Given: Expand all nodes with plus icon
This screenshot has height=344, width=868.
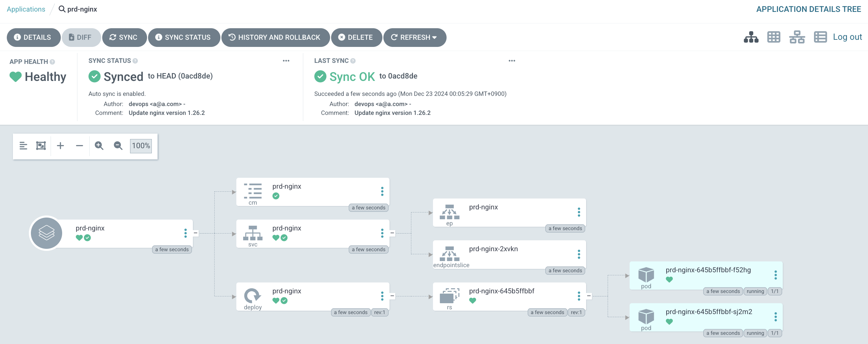Looking at the screenshot, I should click(60, 146).
